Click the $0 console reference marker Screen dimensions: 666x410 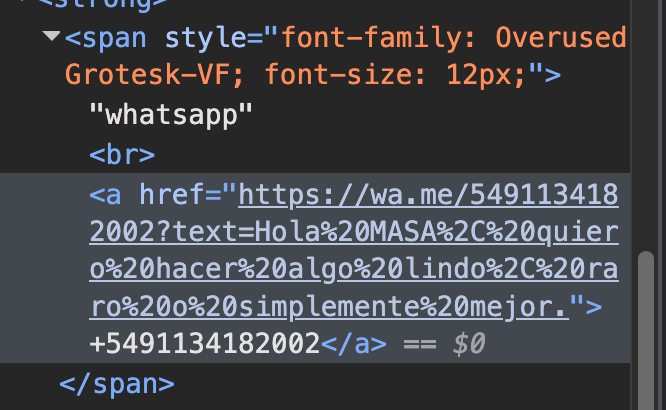click(x=470, y=344)
